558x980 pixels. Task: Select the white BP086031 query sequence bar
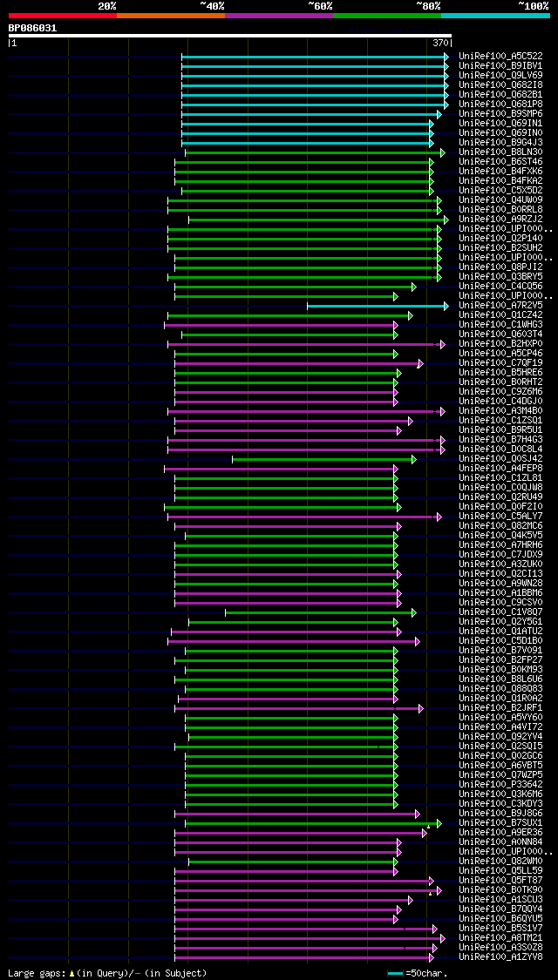point(229,36)
